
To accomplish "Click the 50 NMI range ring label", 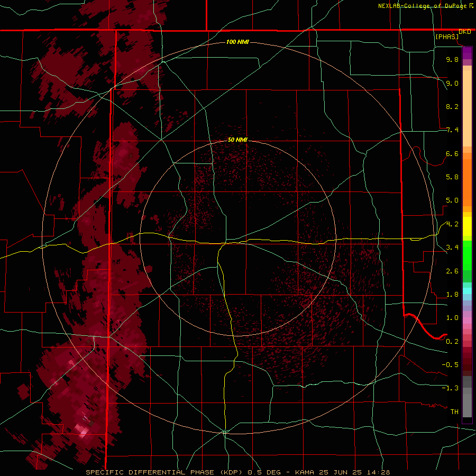I will coord(237,140).
